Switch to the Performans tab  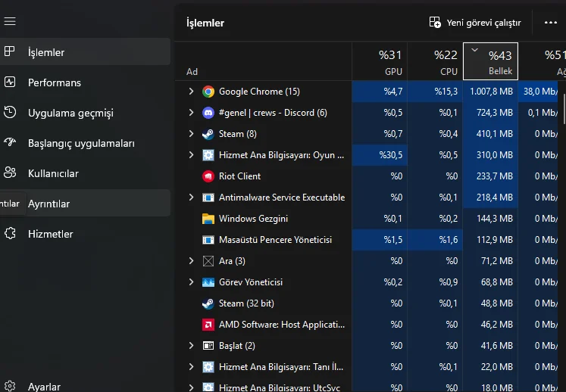coord(55,82)
